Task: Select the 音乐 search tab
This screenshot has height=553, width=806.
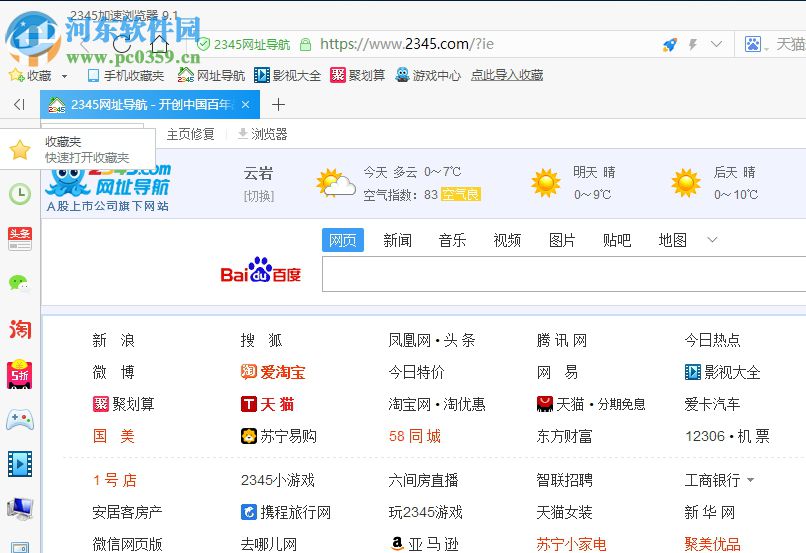Action: click(x=452, y=240)
